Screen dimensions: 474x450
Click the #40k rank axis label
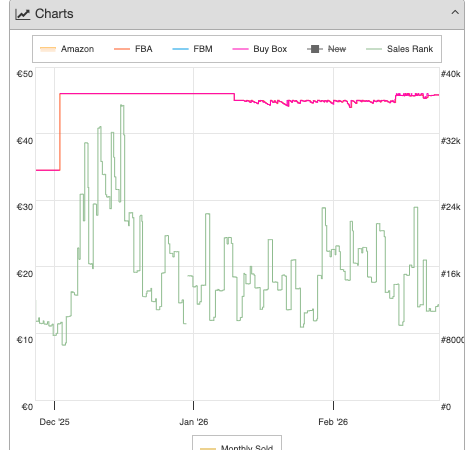[x=451, y=74]
